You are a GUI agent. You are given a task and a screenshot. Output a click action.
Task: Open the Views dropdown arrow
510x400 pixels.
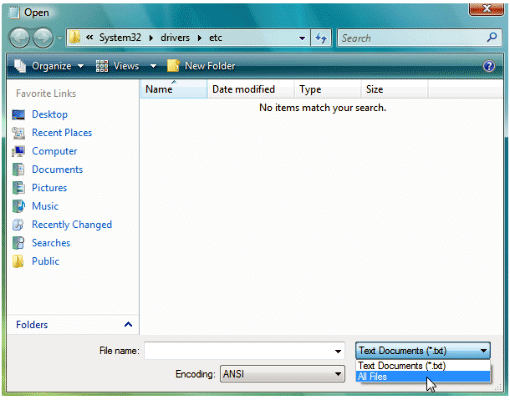click(x=153, y=66)
